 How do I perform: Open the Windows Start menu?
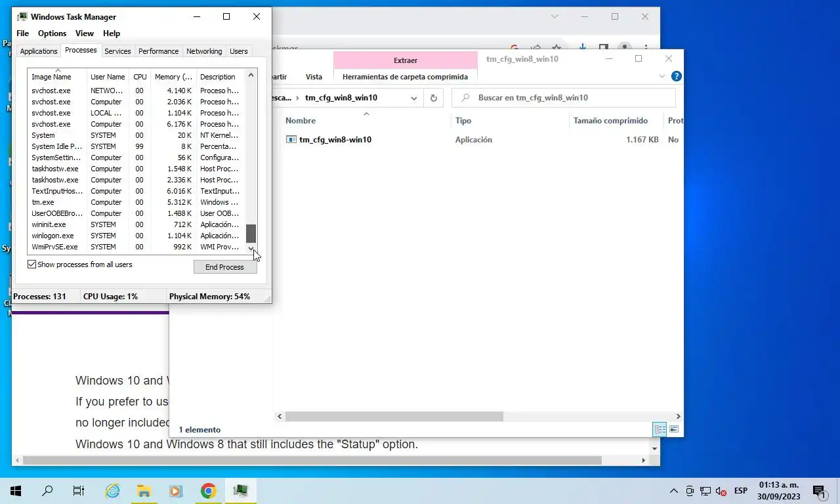point(16,491)
